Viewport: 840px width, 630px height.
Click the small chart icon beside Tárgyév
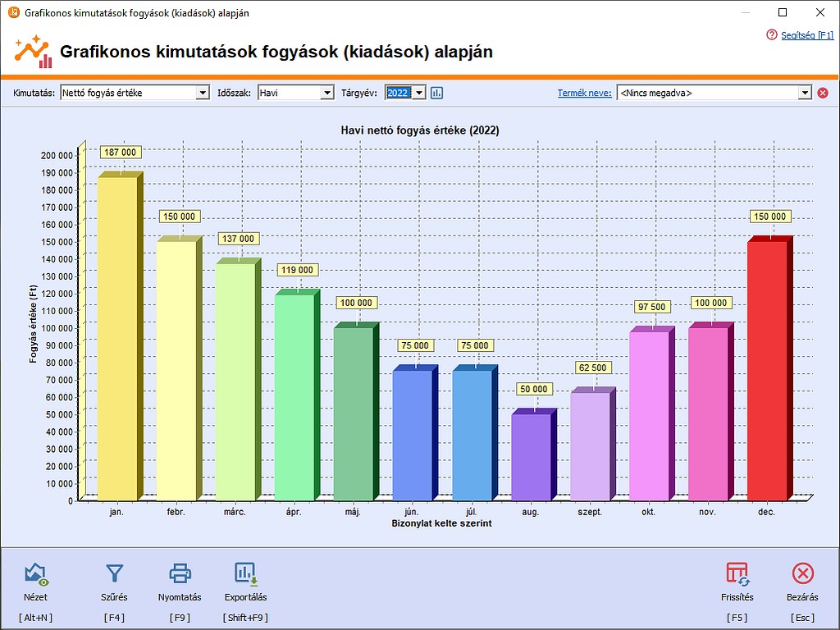(x=436, y=92)
